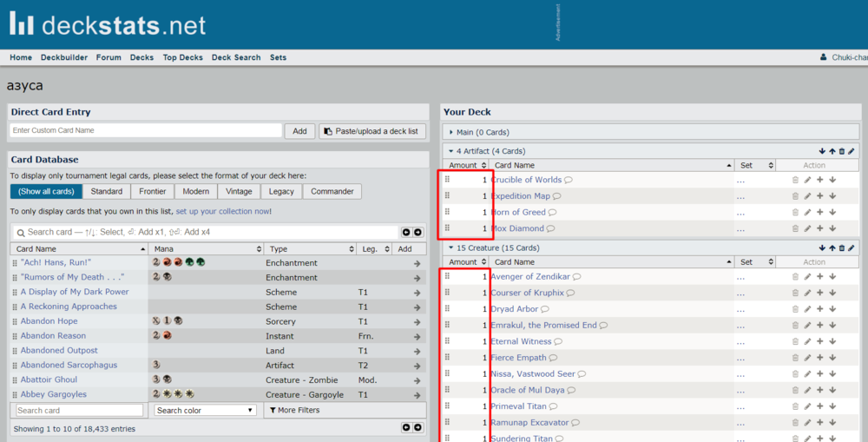
Task: Collapse the 15 Creature section
Action: point(450,248)
